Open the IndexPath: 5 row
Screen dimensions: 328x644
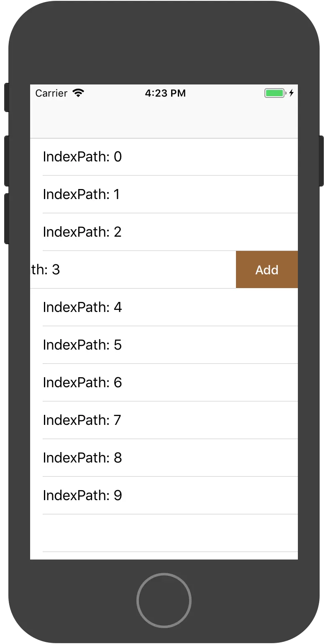pyautogui.click(x=164, y=345)
